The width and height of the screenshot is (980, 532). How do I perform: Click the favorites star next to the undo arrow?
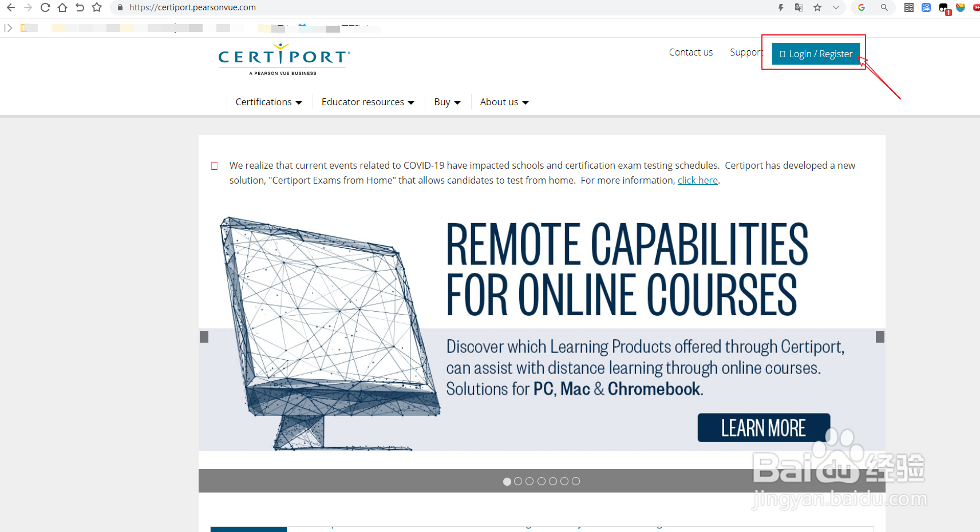[x=97, y=7]
